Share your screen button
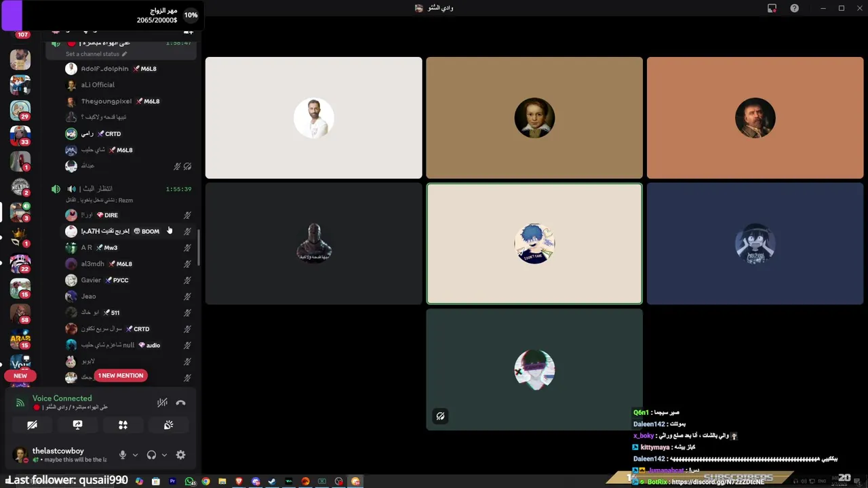The width and height of the screenshot is (868, 488). [77, 425]
